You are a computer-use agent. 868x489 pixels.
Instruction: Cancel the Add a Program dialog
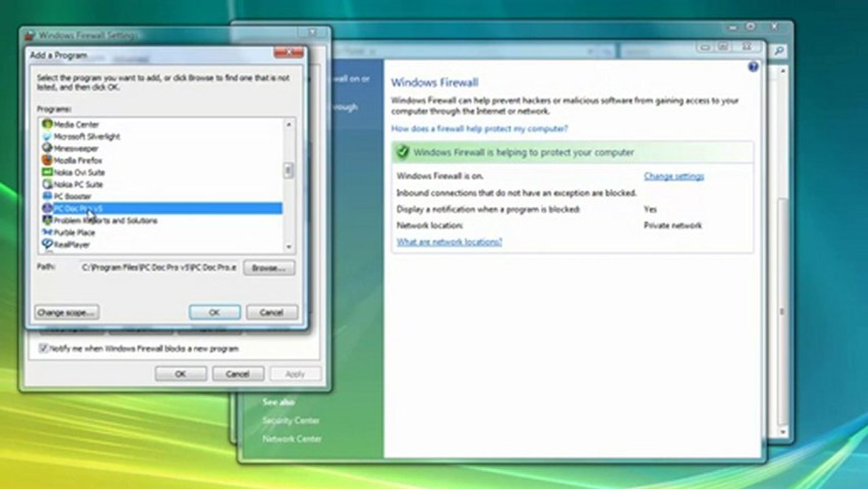coord(271,312)
